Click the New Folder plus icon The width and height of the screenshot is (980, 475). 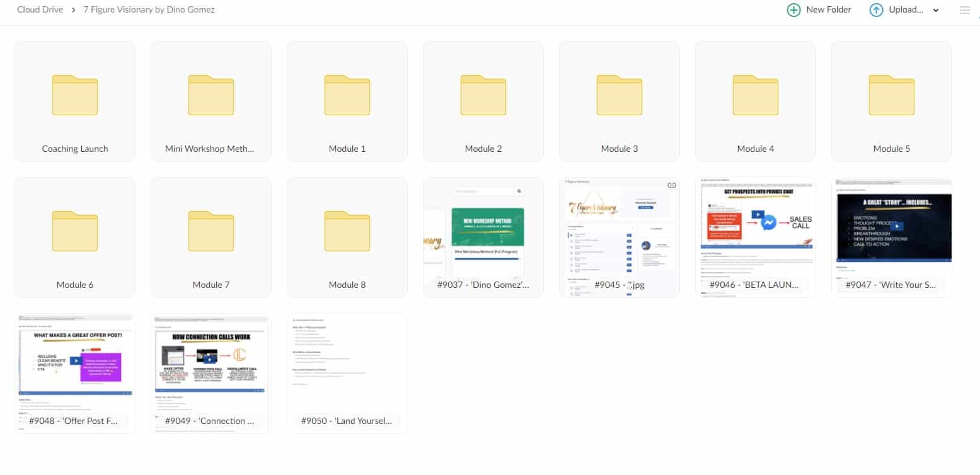pos(793,10)
